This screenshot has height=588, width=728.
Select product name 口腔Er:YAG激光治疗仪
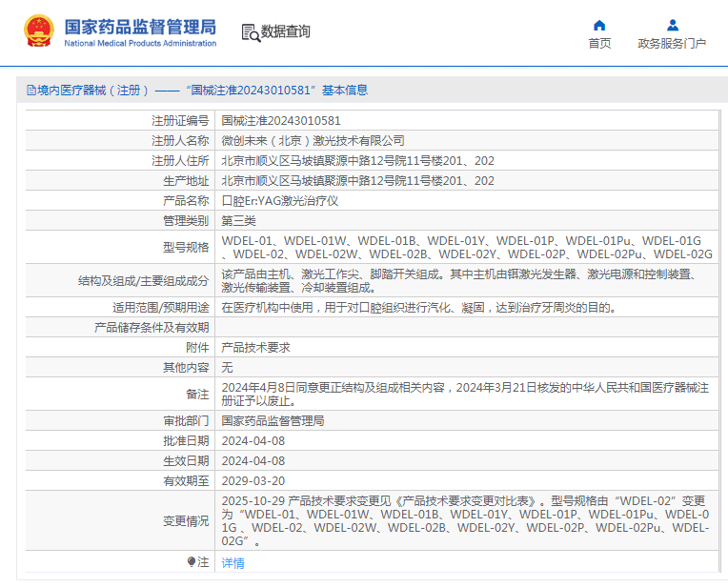coord(279,201)
